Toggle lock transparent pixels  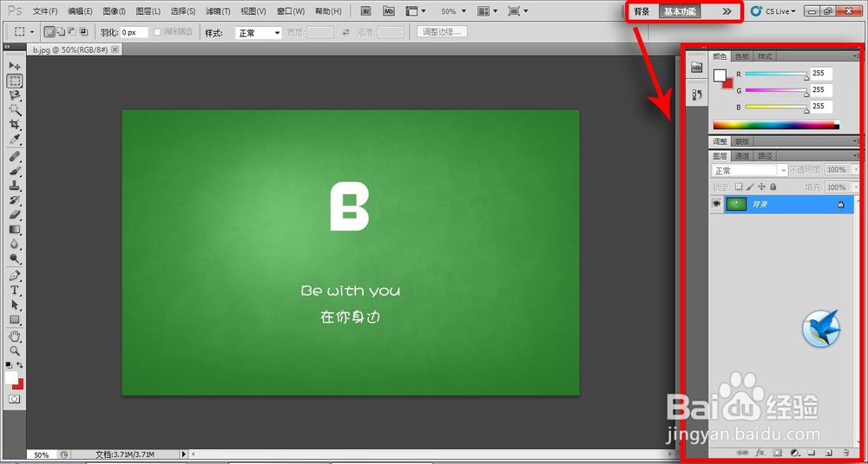pos(739,187)
